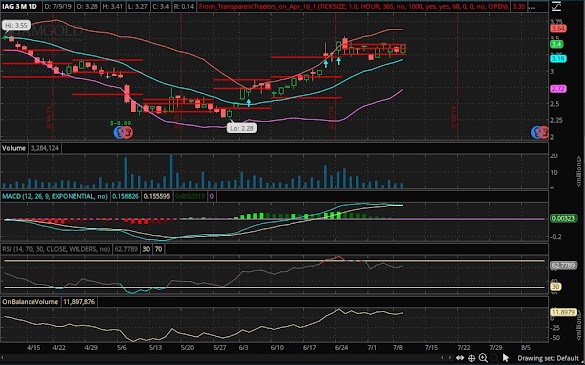Click the L: 3.27 low value

click(x=139, y=7)
